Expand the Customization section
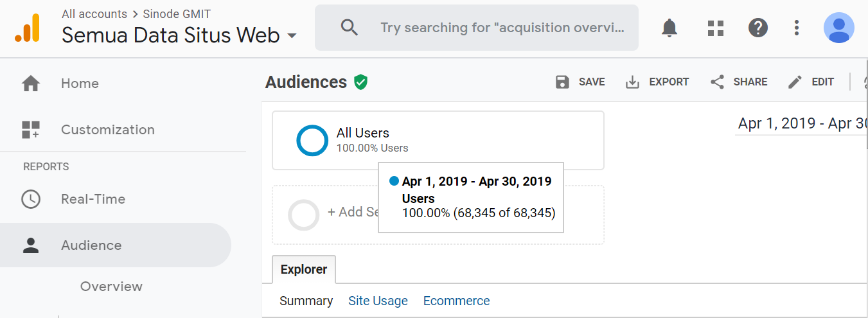The image size is (868, 318). point(107,130)
